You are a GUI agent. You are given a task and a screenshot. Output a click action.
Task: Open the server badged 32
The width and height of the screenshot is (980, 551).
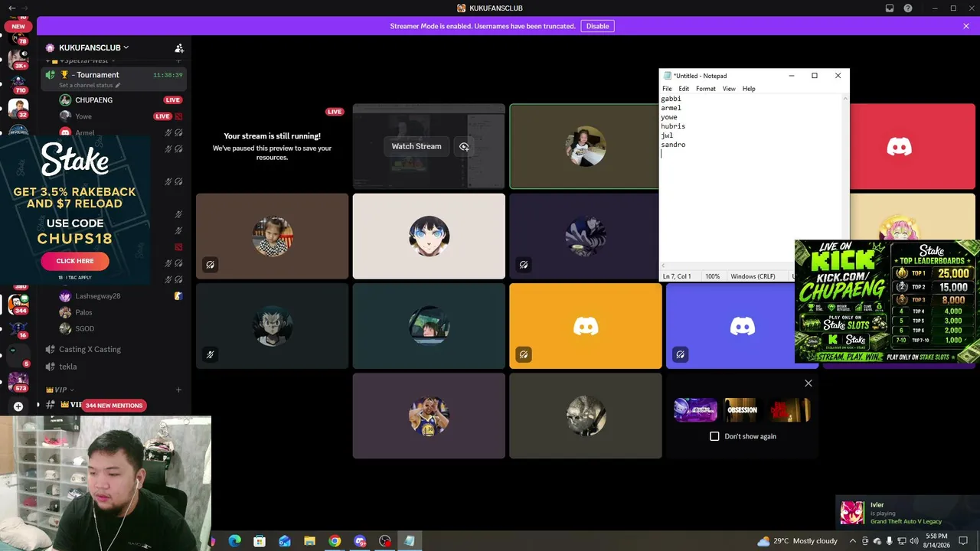point(18,107)
